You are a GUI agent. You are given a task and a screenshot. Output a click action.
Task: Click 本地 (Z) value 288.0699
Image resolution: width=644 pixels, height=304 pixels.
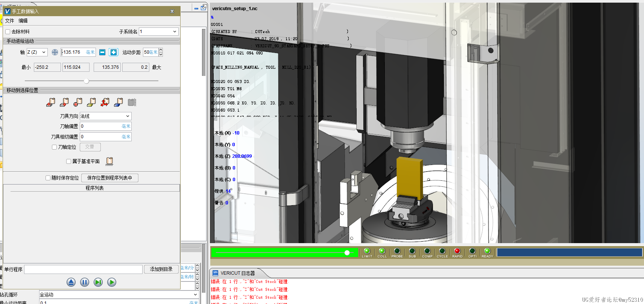pos(242,156)
